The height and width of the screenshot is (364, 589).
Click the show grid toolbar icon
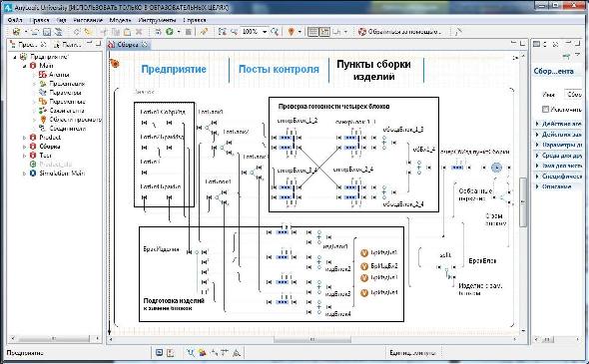(312, 32)
